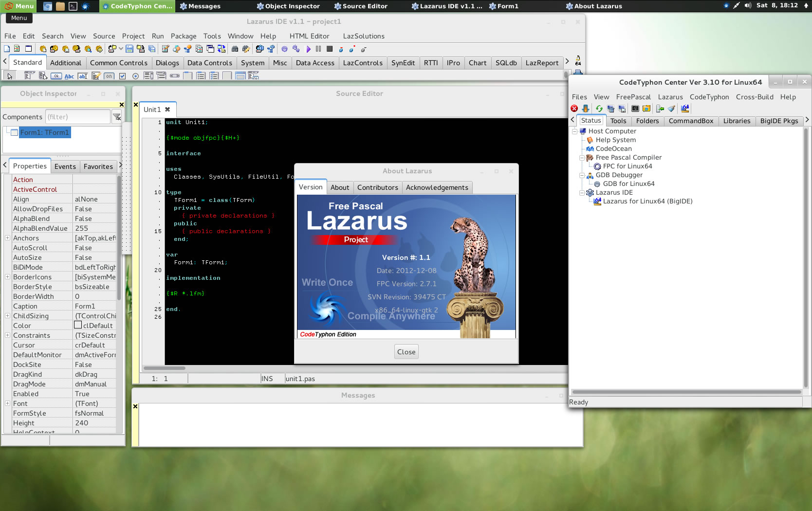Close the About Lazarus dialog with the Close button
The height and width of the screenshot is (511, 812).
click(406, 352)
